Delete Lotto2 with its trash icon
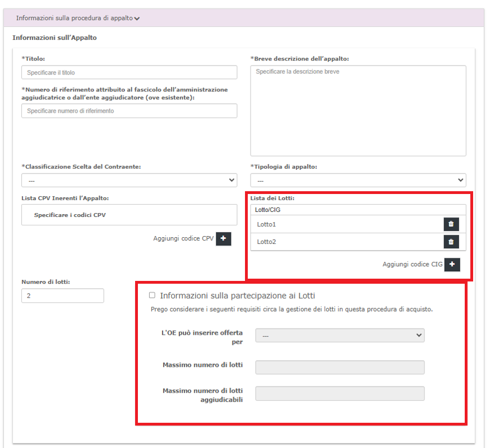The image size is (495, 448). coord(451,242)
